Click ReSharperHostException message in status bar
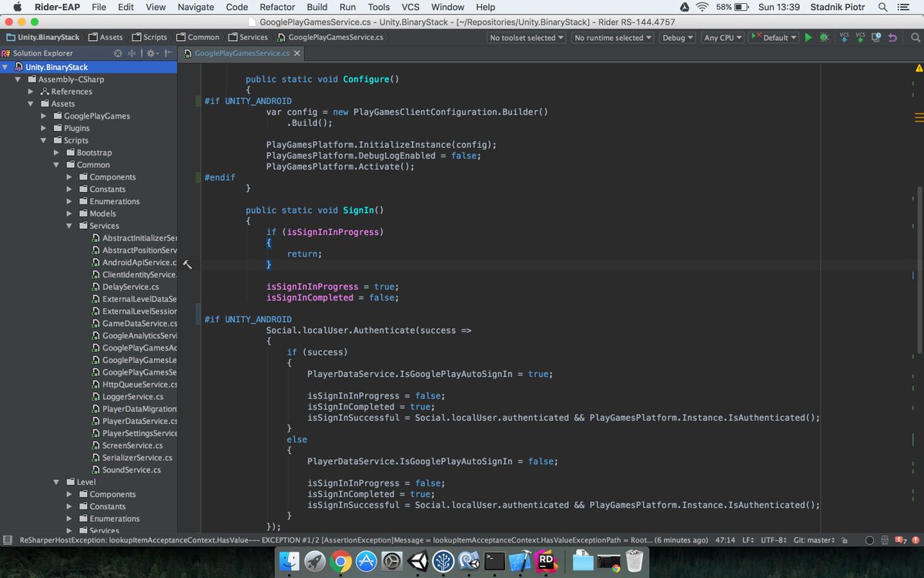This screenshot has height=578, width=924. pos(362,540)
